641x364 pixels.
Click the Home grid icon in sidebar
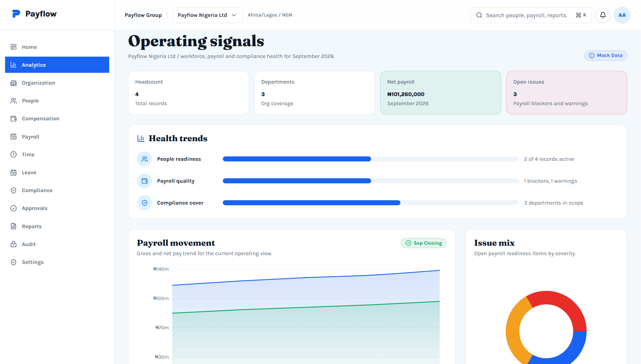pos(13,47)
